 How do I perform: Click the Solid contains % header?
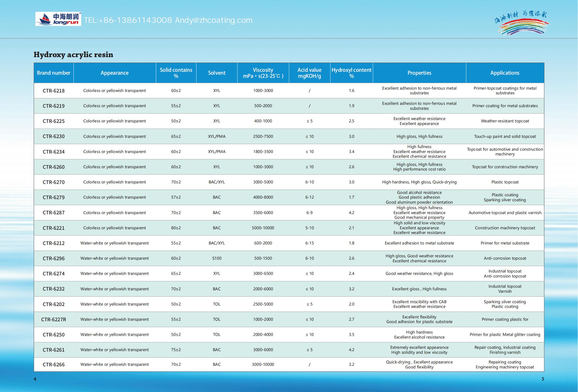[x=176, y=73]
